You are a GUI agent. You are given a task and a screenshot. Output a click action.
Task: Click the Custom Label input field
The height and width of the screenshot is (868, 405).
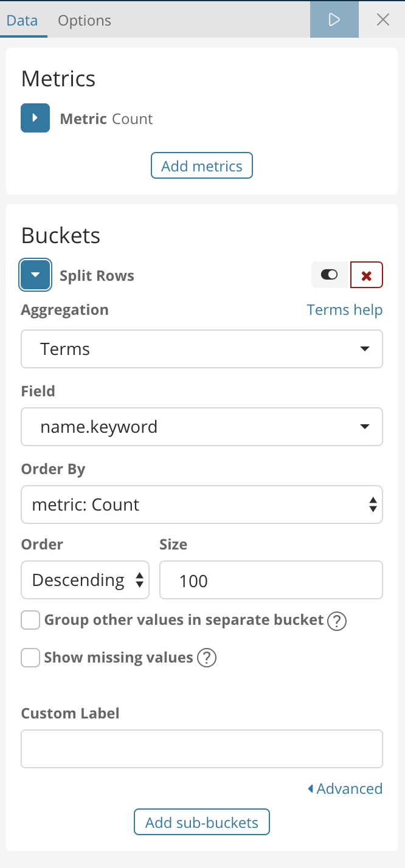tap(202, 749)
